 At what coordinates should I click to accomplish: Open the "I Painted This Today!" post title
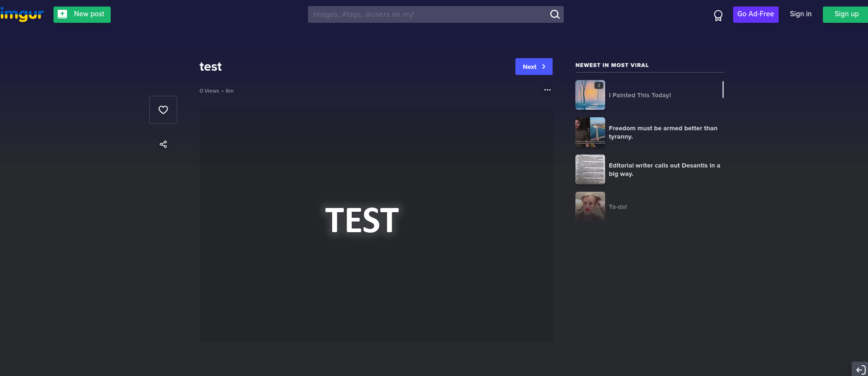point(640,95)
